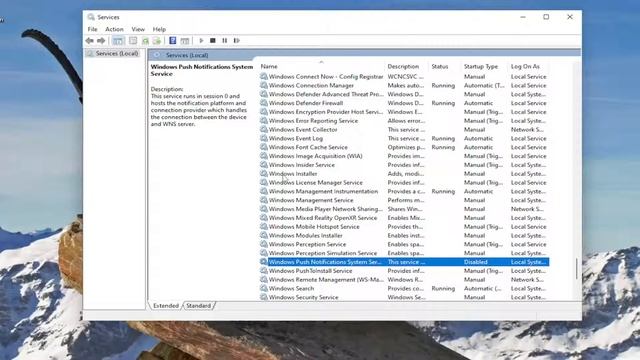The height and width of the screenshot is (360, 640).
Task: Open the View menu
Action: pyautogui.click(x=138, y=29)
